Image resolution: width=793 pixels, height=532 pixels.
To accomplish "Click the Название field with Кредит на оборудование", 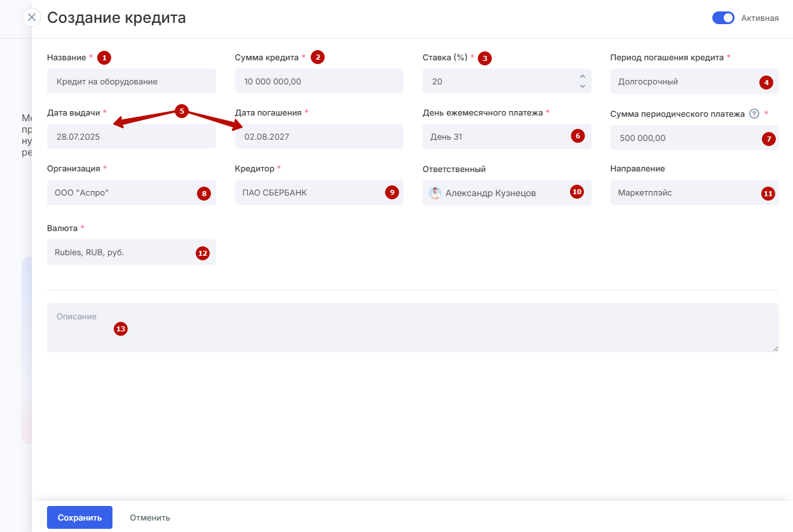I will (x=132, y=81).
